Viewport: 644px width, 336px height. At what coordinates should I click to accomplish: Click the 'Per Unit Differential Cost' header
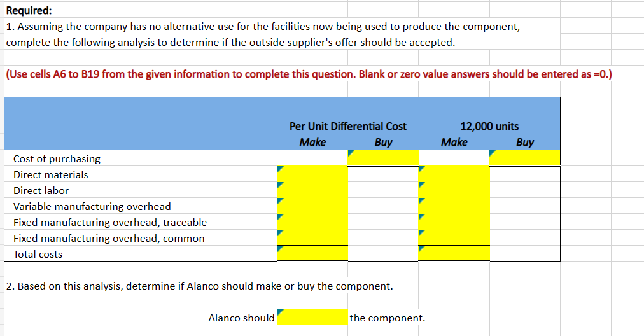[x=348, y=126]
